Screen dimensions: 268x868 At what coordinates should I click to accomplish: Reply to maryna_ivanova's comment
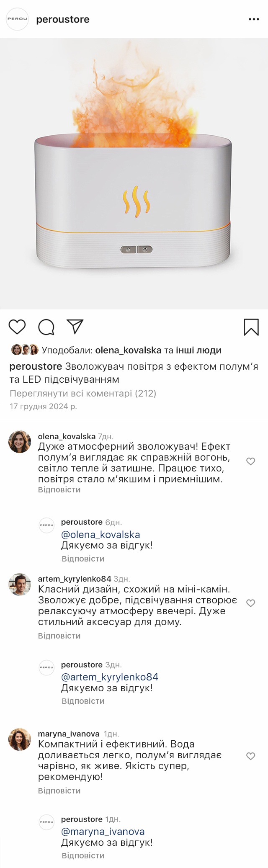point(59,791)
